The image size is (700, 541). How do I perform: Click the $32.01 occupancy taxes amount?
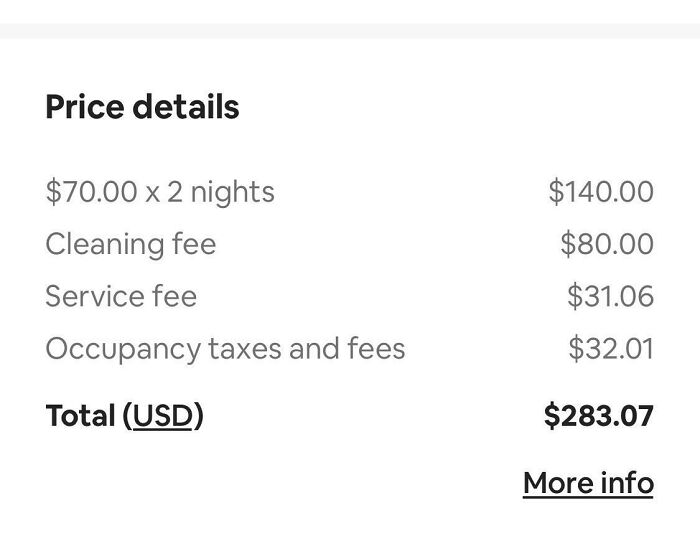click(610, 349)
